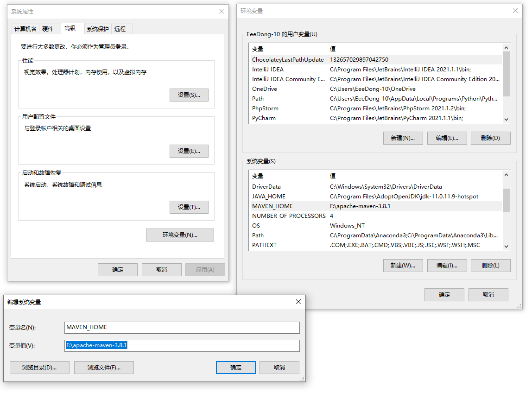This screenshot has width=532, height=394.
Task: Click 浏览目录(D)... in edit dialog
Action: tap(39, 368)
